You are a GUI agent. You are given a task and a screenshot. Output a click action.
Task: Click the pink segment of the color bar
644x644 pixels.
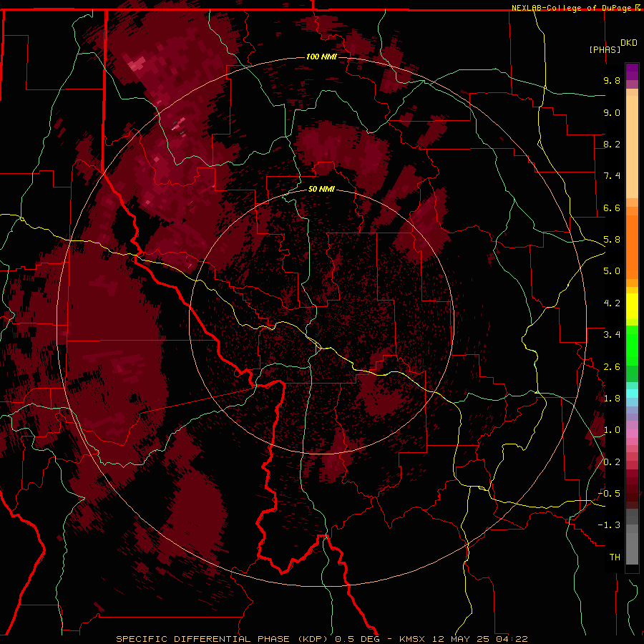(x=632, y=434)
